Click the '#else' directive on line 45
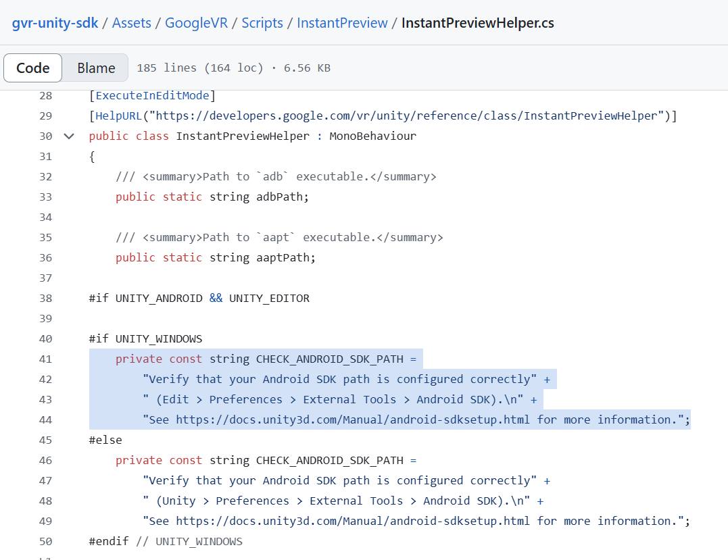 105,440
